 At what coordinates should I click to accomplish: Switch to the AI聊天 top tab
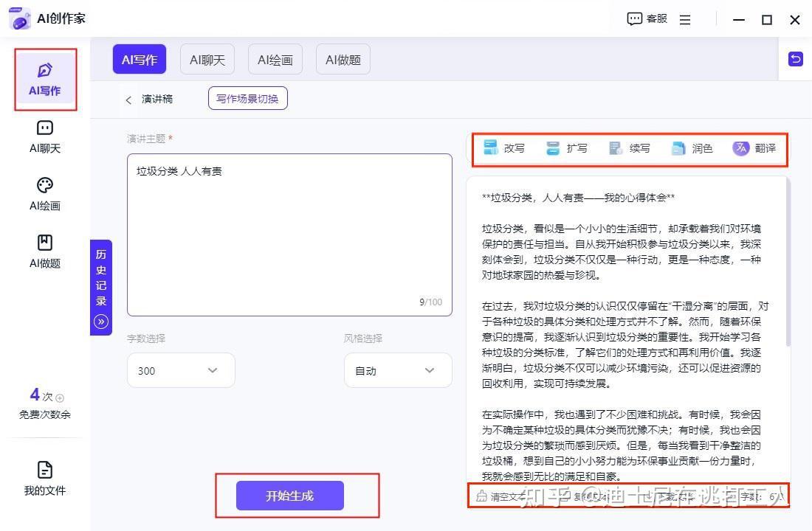tap(207, 60)
